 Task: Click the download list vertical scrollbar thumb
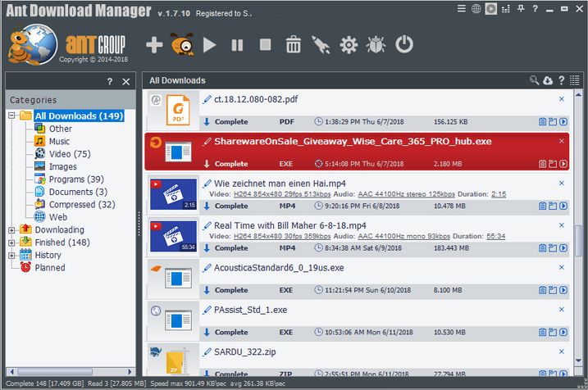click(578, 241)
